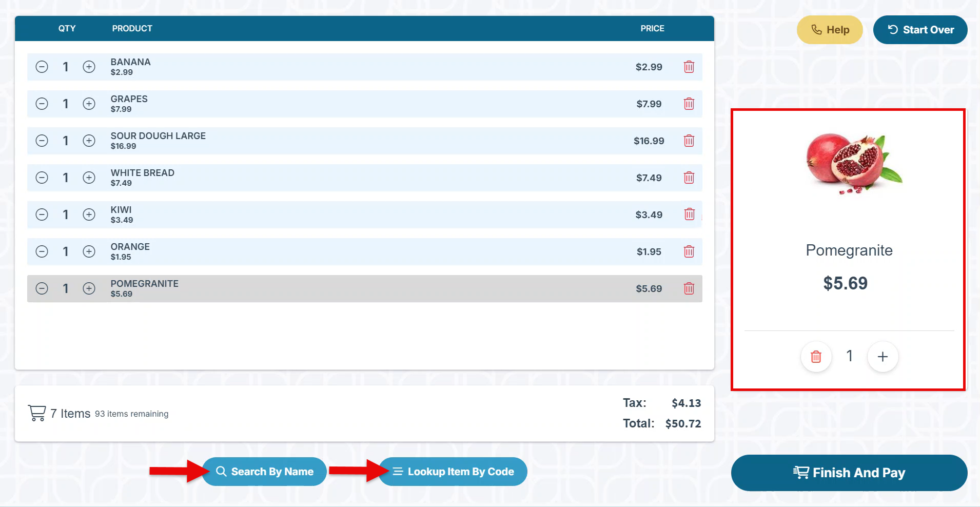Screen dimensions: 980x507
Task: Increase Sour Dough Large quantity
Action: tap(89, 141)
